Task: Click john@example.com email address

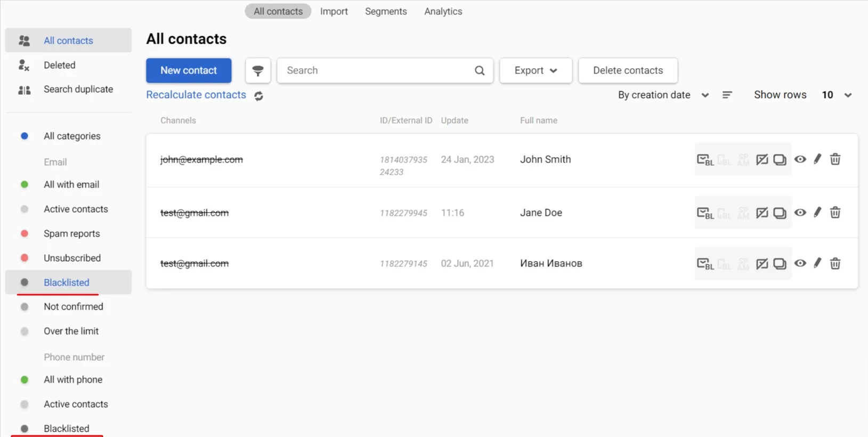Action: point(201,159)
